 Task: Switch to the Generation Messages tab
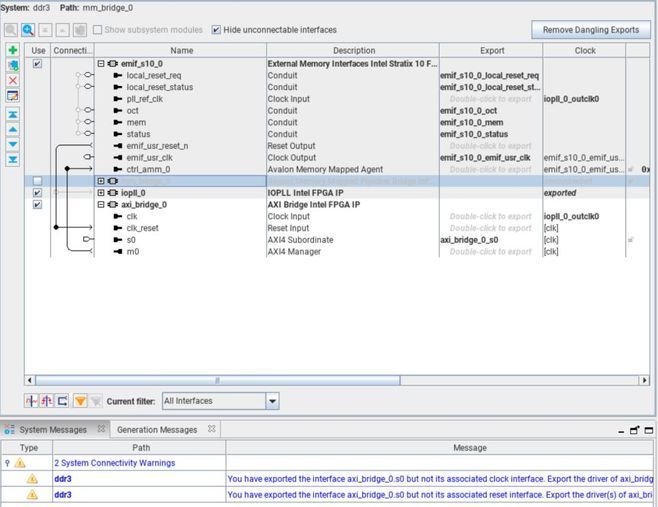157,430
